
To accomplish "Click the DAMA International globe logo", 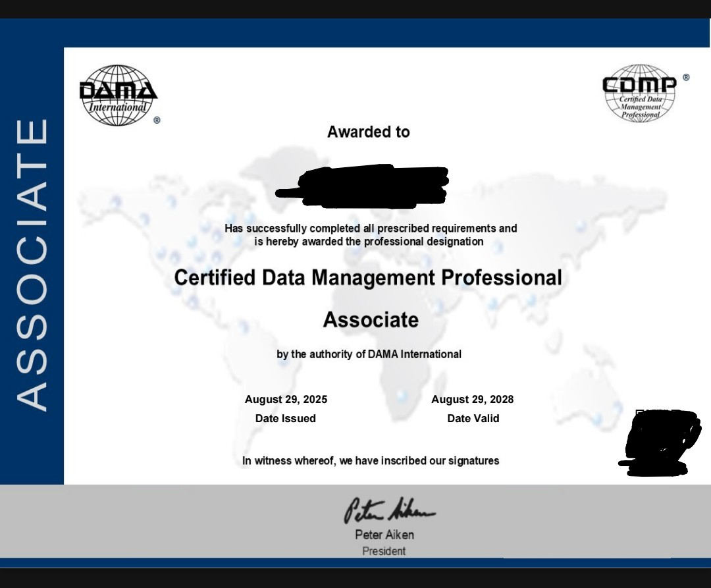I will [x=118, y=95].
